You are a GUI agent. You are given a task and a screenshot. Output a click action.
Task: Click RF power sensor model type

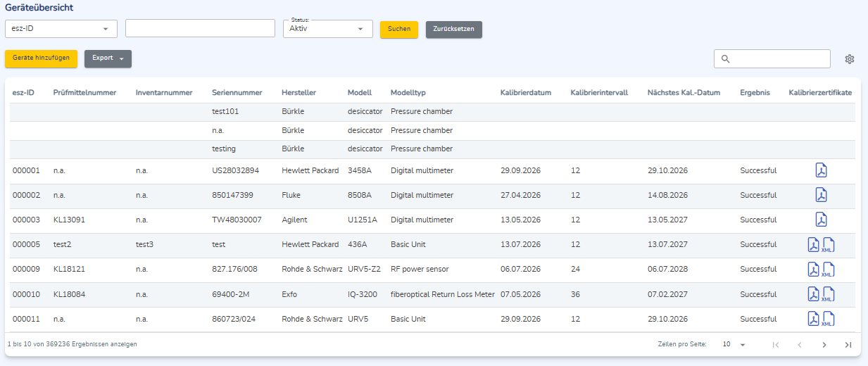point(420,270)
